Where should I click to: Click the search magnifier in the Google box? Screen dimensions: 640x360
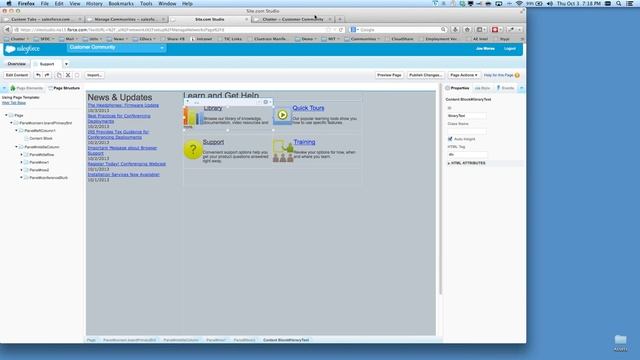pyautogui.click(x=443, y=30)
